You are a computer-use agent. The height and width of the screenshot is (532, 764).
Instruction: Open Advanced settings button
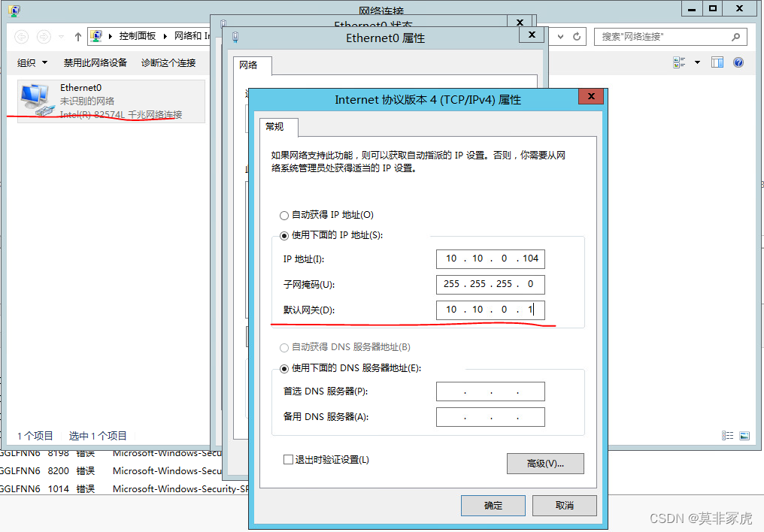[x=545, y=464]
